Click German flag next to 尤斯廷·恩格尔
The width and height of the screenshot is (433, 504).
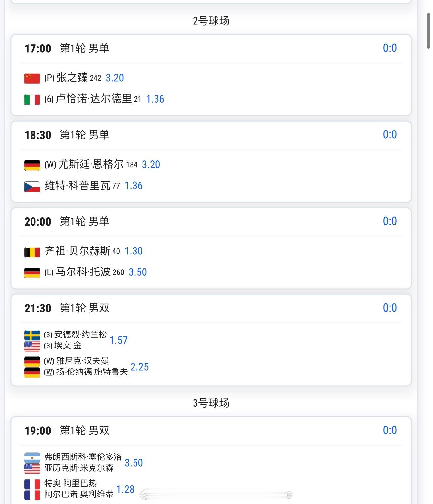pos(32,165)
